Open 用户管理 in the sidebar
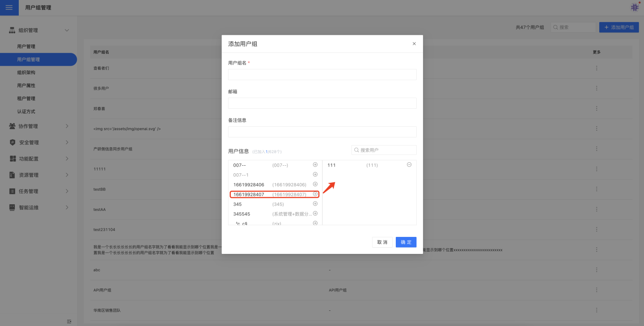The width and height of the screenshot is (644, 326). coord(26,47)
